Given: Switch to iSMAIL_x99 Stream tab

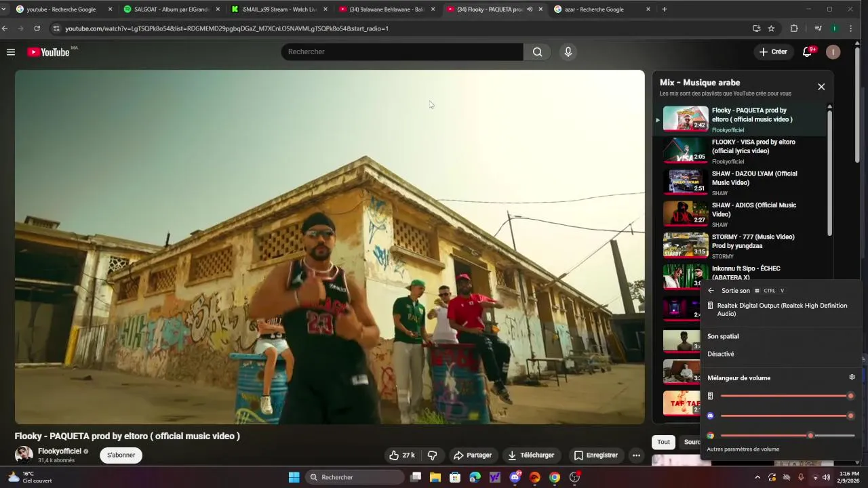Looking at the screenshot, I should 278,9.
